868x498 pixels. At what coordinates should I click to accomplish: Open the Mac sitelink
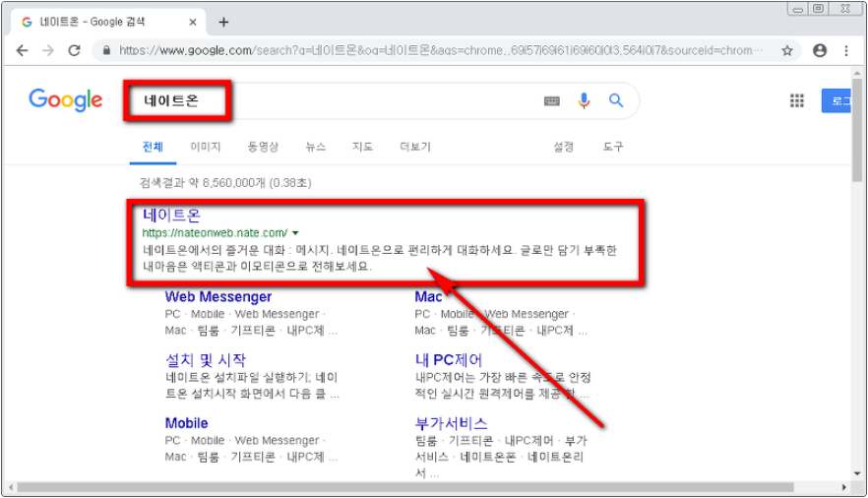(x=428, y=297)
